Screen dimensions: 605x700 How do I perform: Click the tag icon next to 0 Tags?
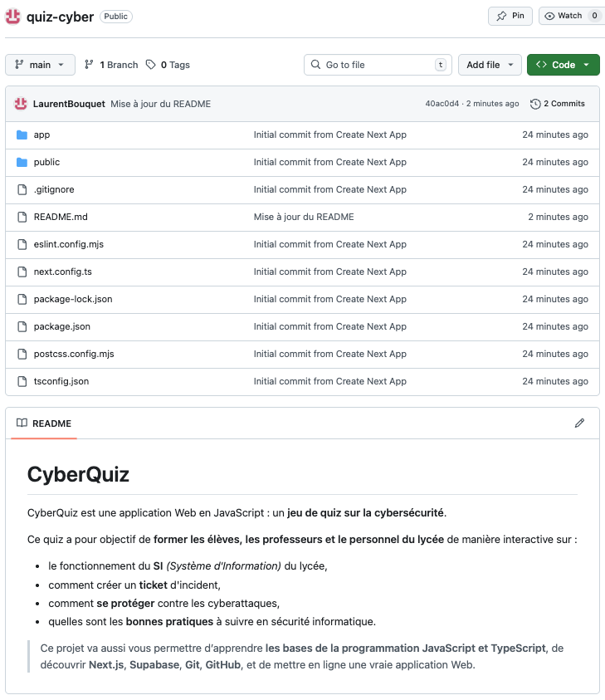point(150,64)
